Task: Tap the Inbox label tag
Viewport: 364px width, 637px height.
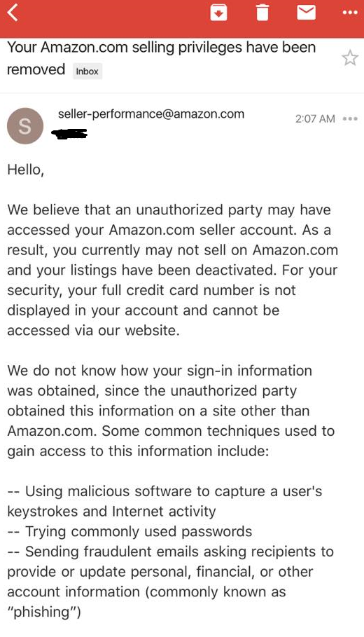Action: point(87,71)
